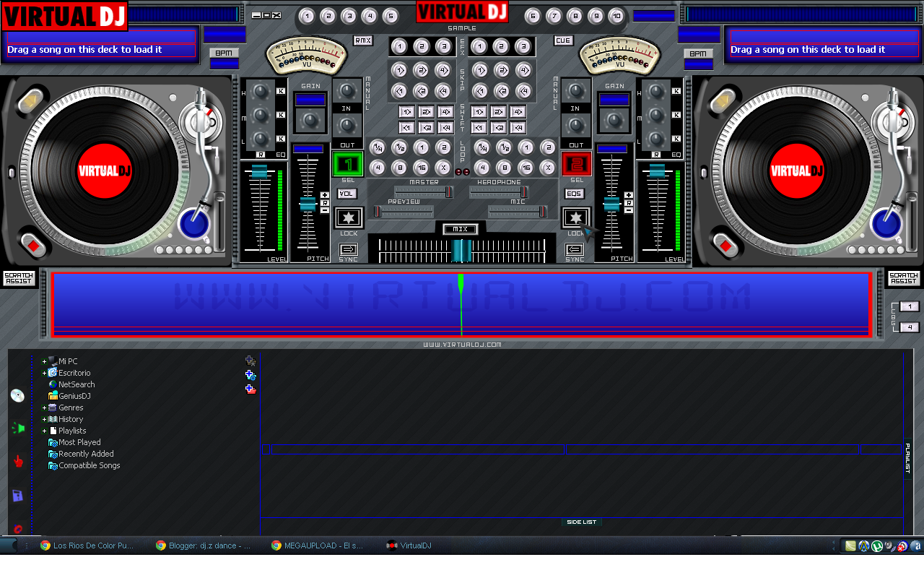This screenshot has height=578, width=924.
Task: Click left deck shift forward 2 button
Action: click(x=426, y=112)
